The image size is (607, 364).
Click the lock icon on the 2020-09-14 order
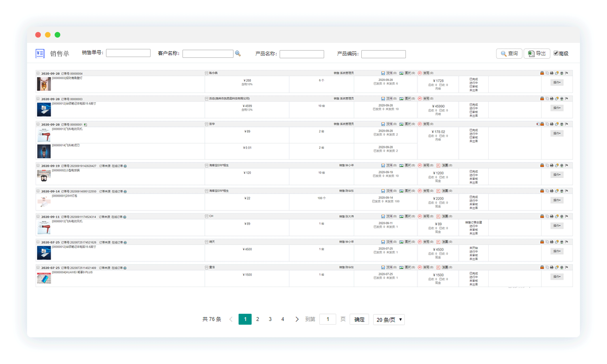[x=542, y=191]
